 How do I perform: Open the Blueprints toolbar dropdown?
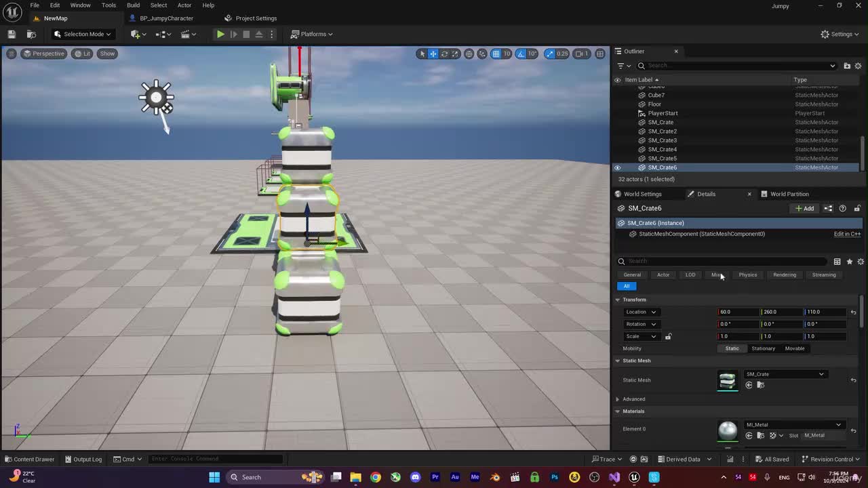coord(163,34)
